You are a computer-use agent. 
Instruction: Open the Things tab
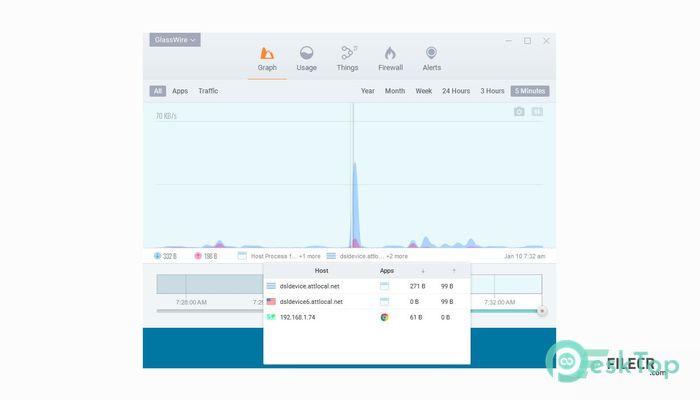(347, 59)
